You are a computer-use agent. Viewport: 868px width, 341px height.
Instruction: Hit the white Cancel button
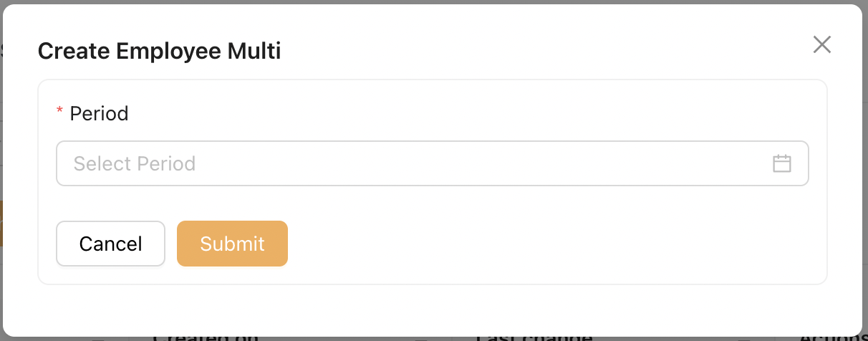[110, 244]
